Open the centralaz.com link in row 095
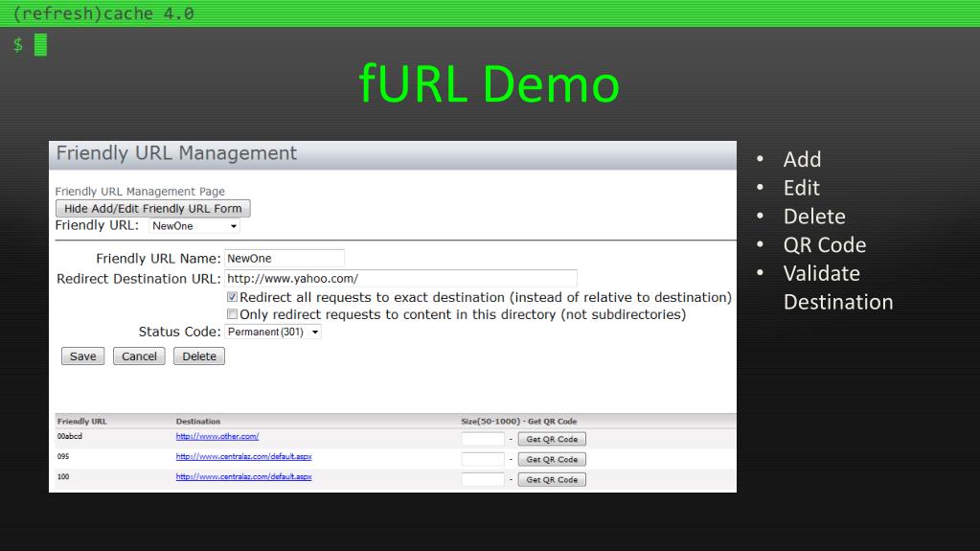This screenshot has height=551, width=980. [x=243, y=456]
